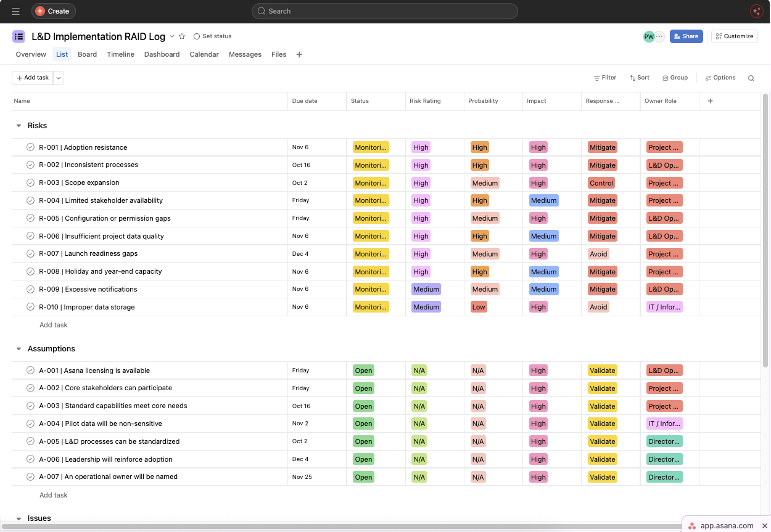This screenshot has height=532, width=771.
Task: Click the Customize button
Action: pyautogui.click(x=735, y=36)
